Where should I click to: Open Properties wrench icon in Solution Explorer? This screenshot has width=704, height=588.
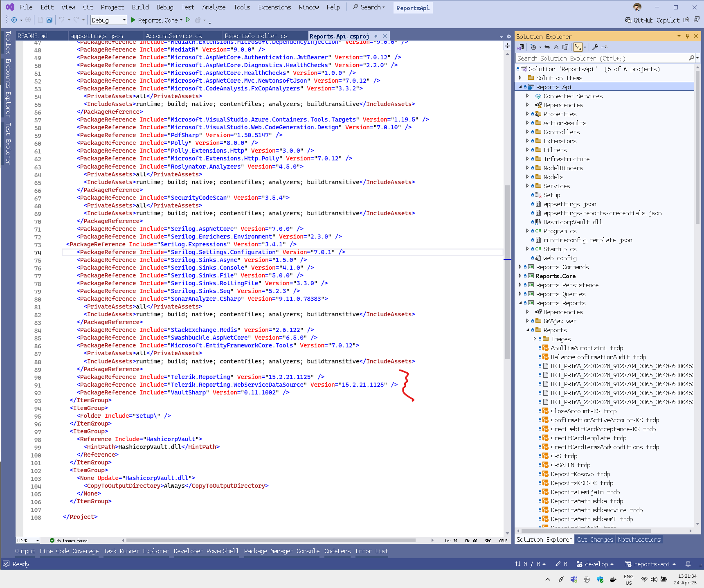coord(595,47)
